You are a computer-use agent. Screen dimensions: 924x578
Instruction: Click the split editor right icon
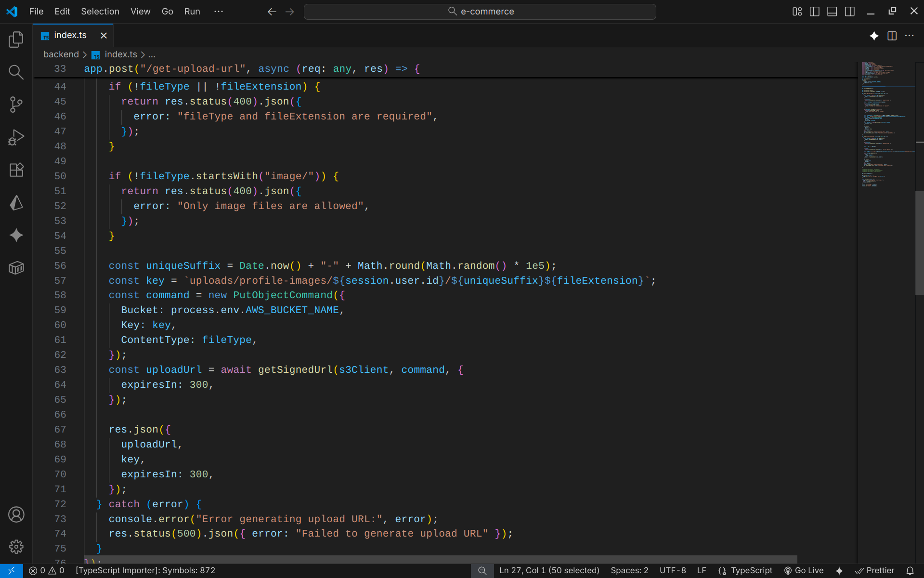892,36
